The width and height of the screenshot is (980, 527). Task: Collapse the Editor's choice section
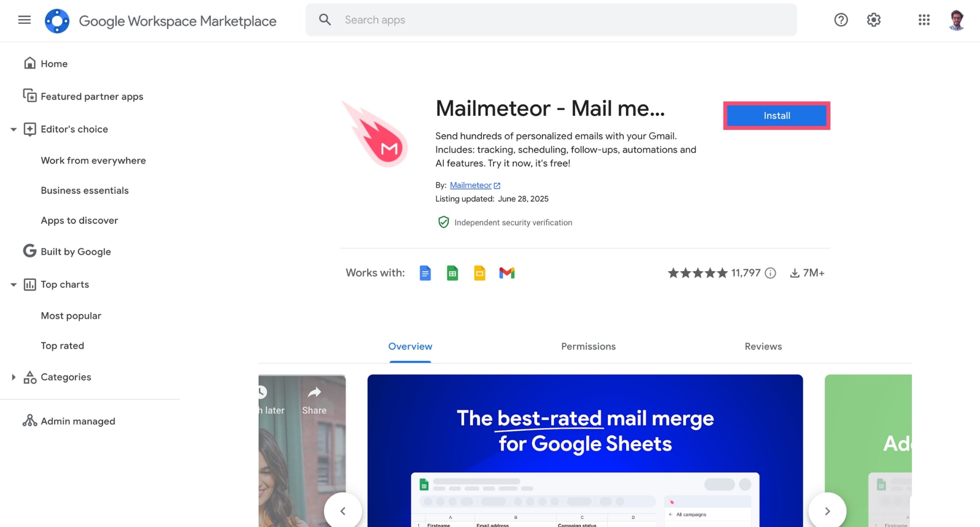tap(13, 129)
